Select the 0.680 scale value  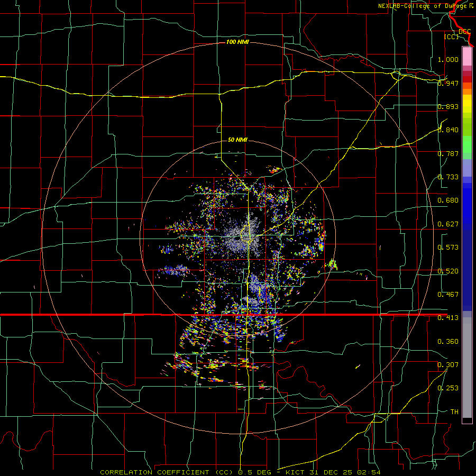click(x=448, y=200)
